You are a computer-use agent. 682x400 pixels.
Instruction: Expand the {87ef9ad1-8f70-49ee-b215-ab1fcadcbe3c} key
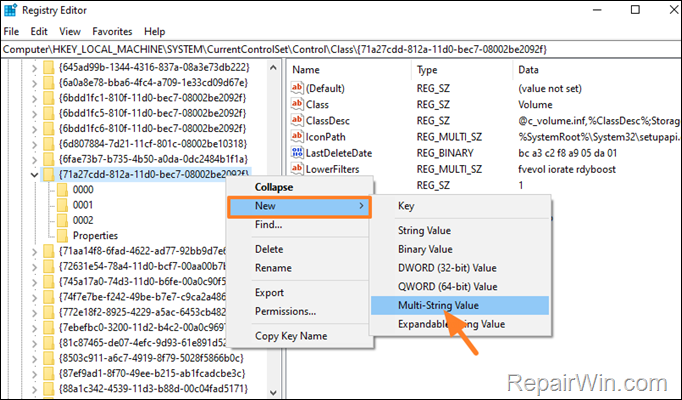(34, 373)
